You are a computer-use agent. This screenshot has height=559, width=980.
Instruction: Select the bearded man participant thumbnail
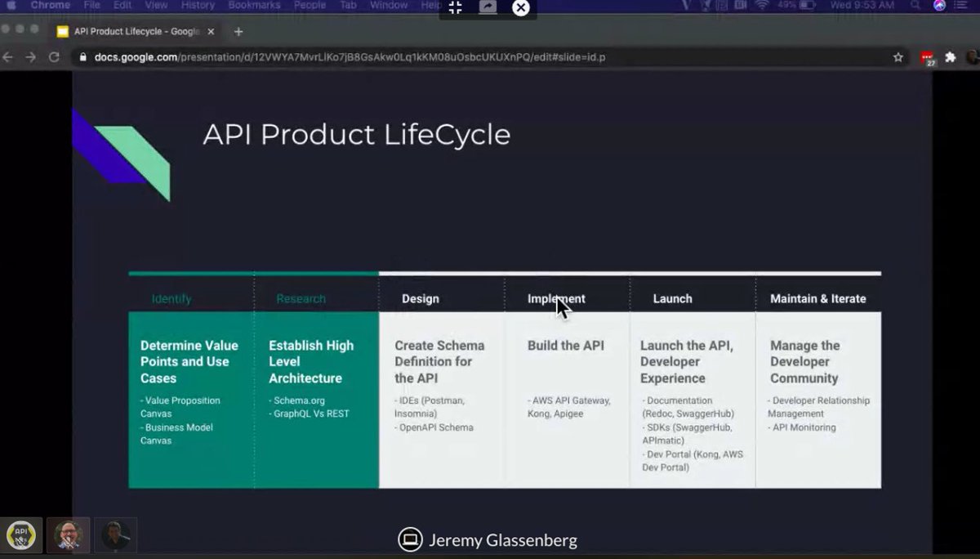[x=69, y=536]
